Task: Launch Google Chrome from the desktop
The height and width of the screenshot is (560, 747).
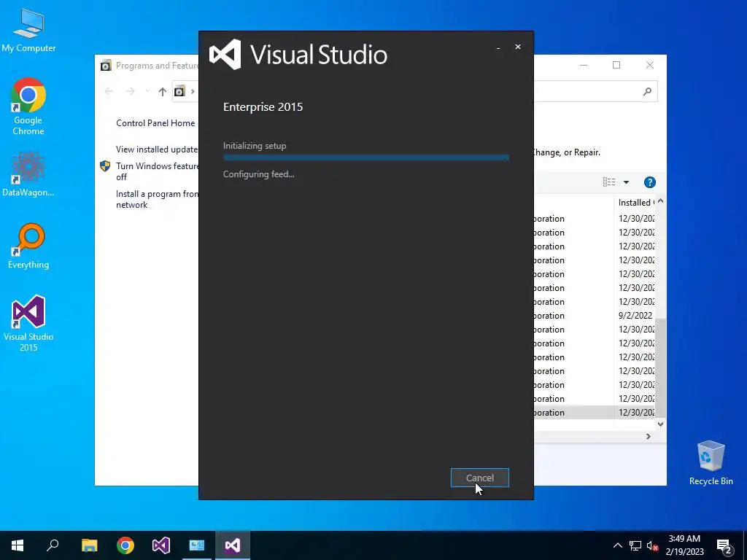Action: tap(28, 106)
